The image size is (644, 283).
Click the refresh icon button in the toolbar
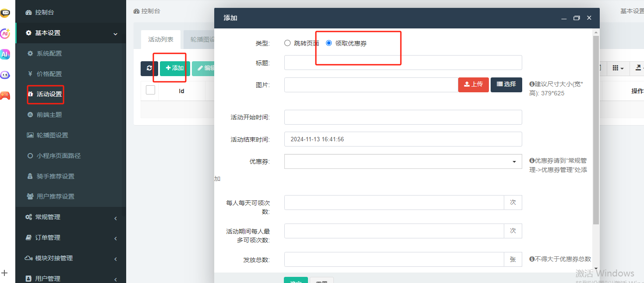(149, 68)
